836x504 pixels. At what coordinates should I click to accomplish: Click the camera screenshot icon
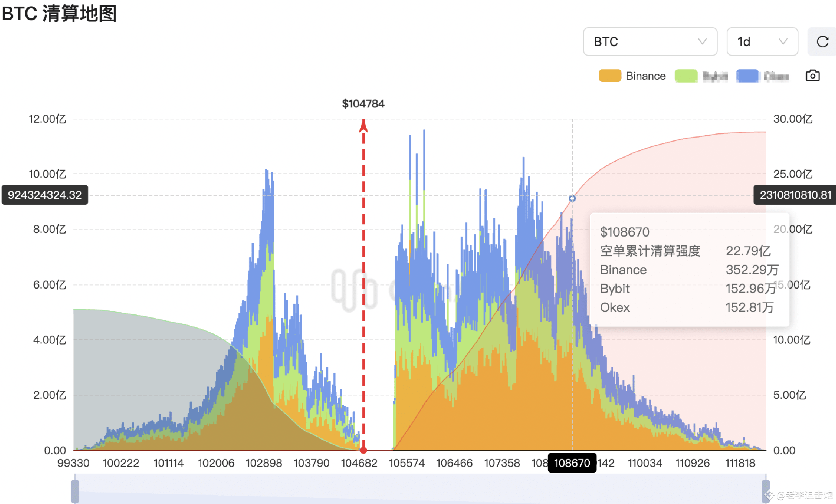coord(812,76)
